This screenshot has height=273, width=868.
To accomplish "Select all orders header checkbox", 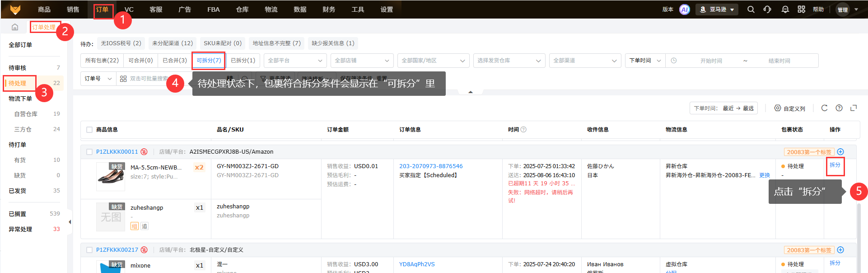I will pos(89,130).
